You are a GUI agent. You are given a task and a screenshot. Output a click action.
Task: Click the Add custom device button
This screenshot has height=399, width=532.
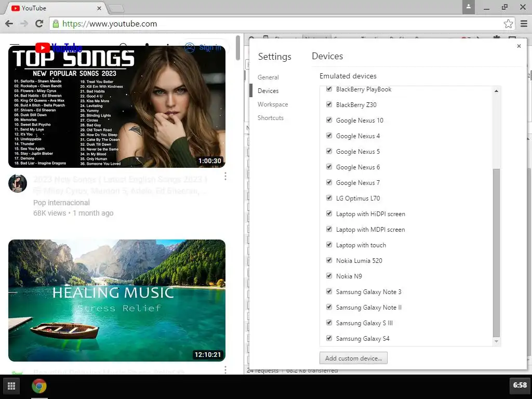click(353, 358)
